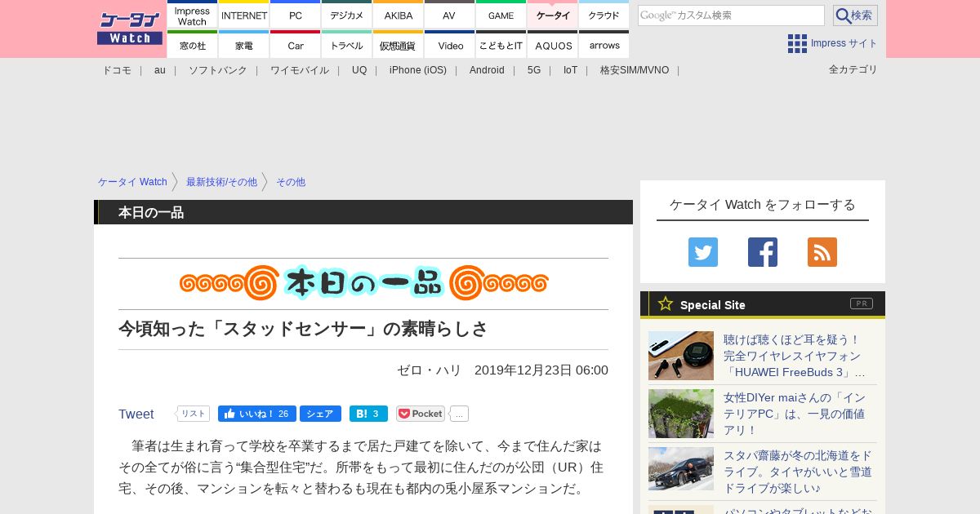Open the トラベル Watch tab
The height and width of the screenshot is (514, 980).
click(347, 45)
